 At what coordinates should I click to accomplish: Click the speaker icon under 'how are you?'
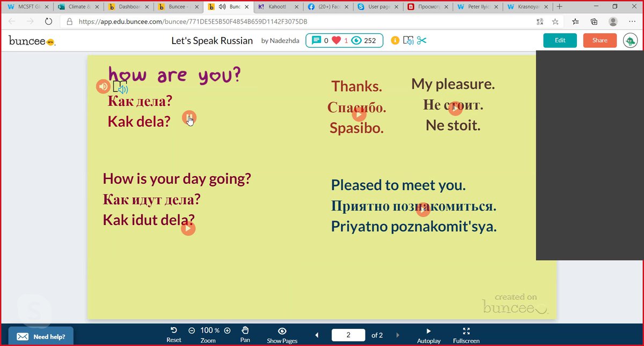[x=103, y=86]
